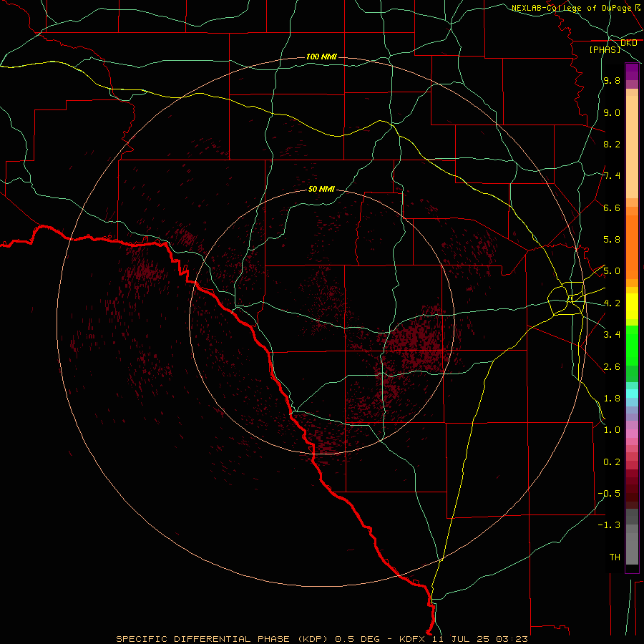
Task: Click the purple top segment of color bar
Action: (632, 72)
